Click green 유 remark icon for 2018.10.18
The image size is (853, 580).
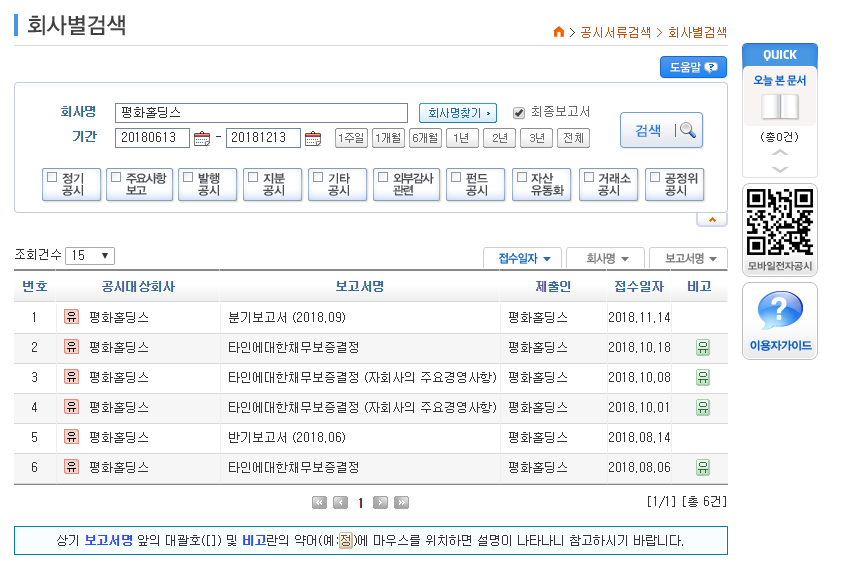(703, 347)
